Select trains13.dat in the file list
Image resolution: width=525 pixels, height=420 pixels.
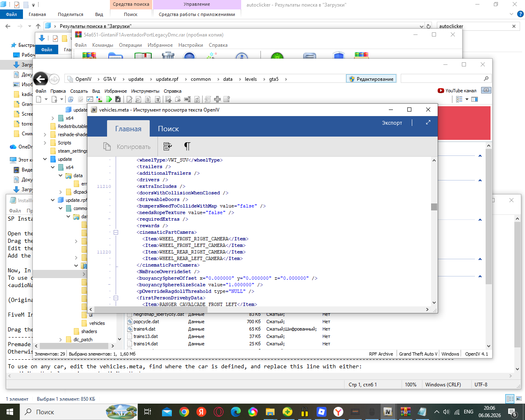(x=146, y=336)
